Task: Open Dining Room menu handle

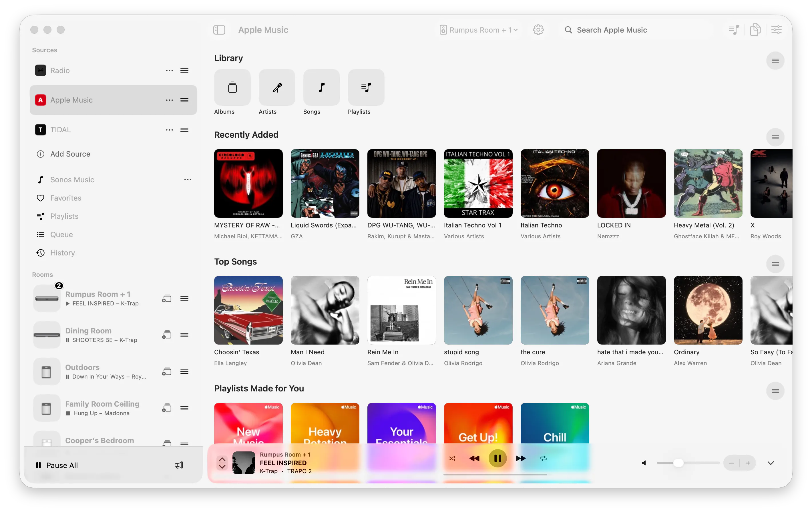Action: pos(184,335)
